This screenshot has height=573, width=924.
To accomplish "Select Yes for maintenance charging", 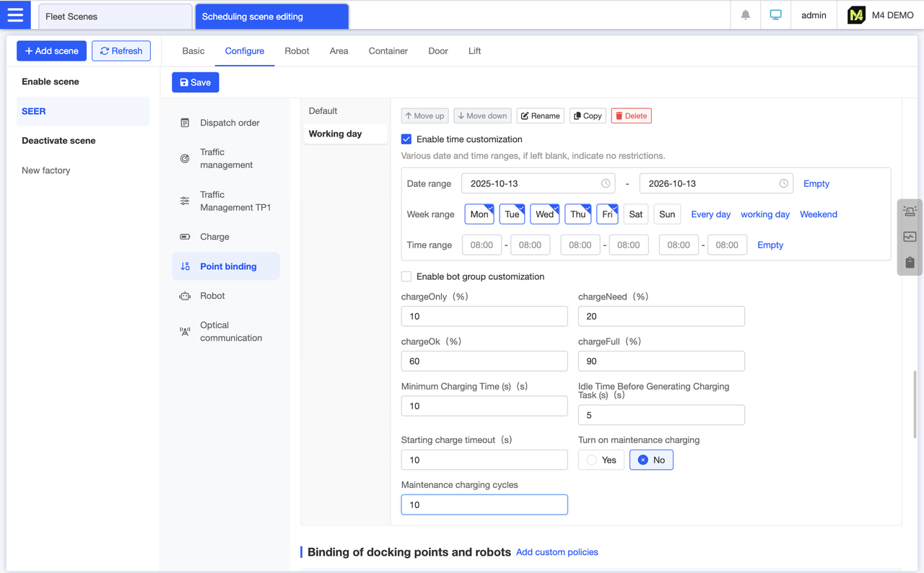I will [601, 460].
